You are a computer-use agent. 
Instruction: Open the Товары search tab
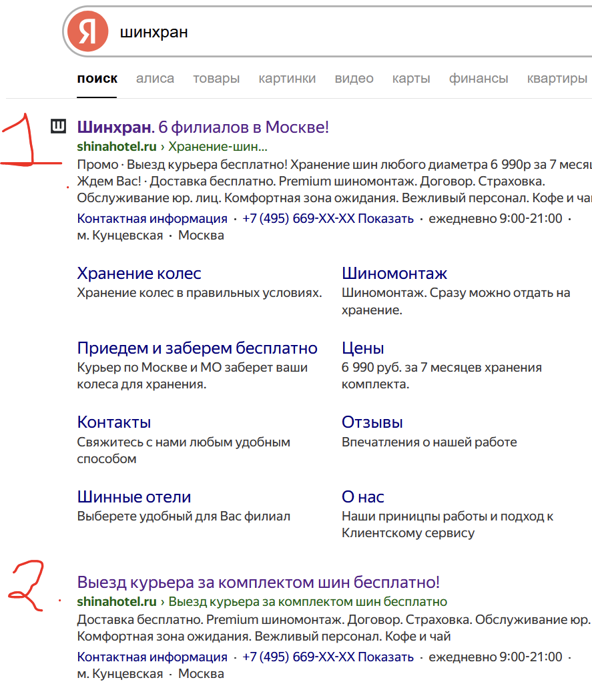pos(216,79)
